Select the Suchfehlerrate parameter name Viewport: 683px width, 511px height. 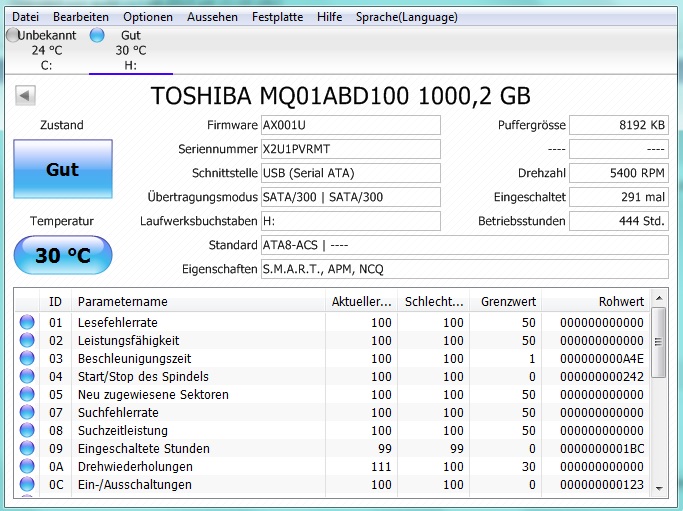118,413
